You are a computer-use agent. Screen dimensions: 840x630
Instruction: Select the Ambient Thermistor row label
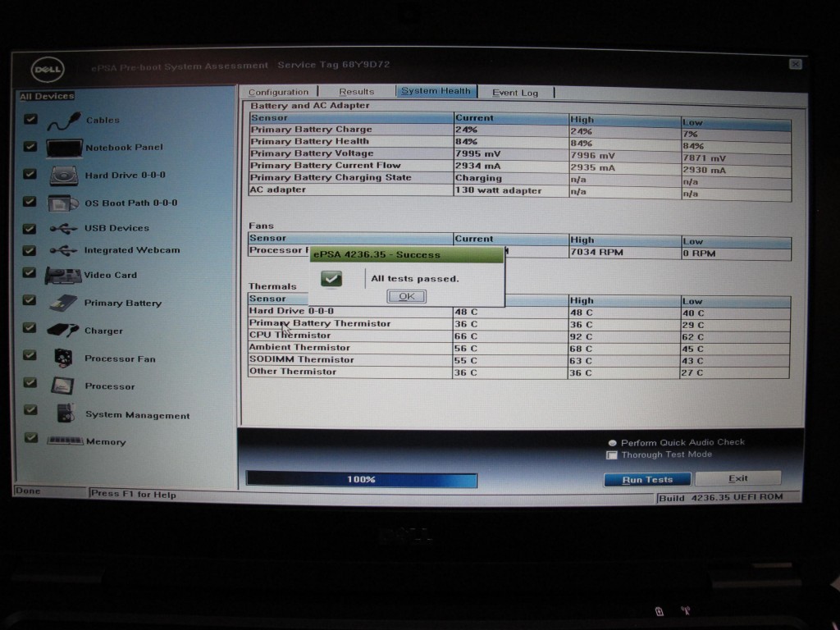coord(299,347)
